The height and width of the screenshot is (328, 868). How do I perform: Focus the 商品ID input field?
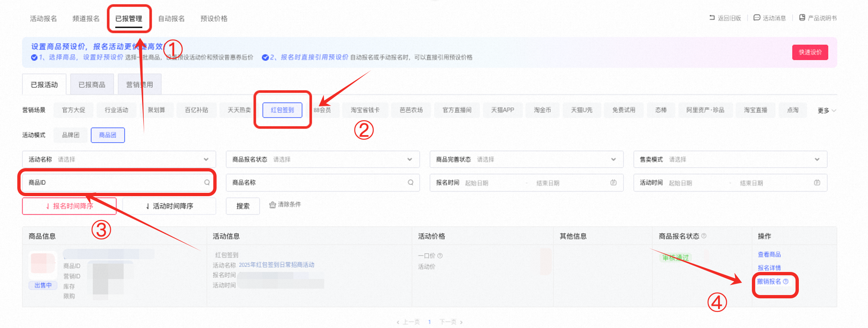119,183
